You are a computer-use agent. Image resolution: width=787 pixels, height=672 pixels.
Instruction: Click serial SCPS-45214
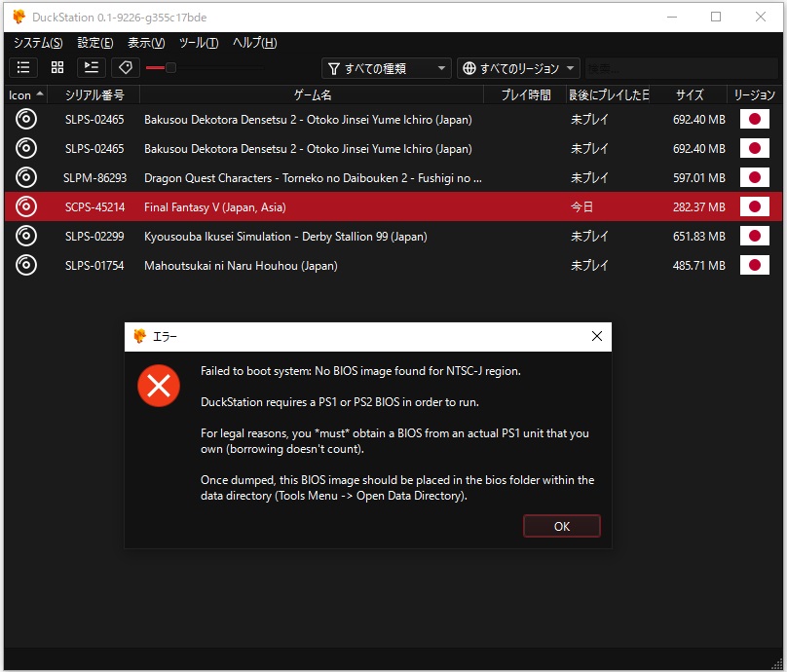94,207
